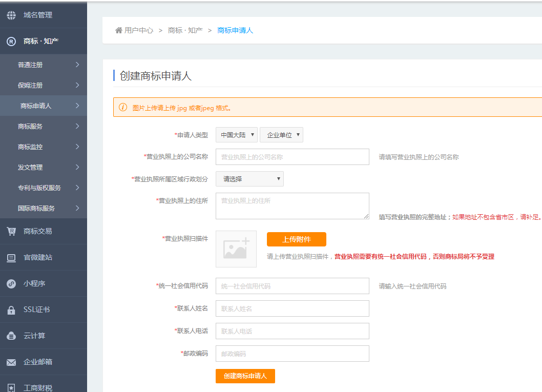Click the cloud icon for 云计算
This screenshot has height=392, width=542.
pos(11,336)
